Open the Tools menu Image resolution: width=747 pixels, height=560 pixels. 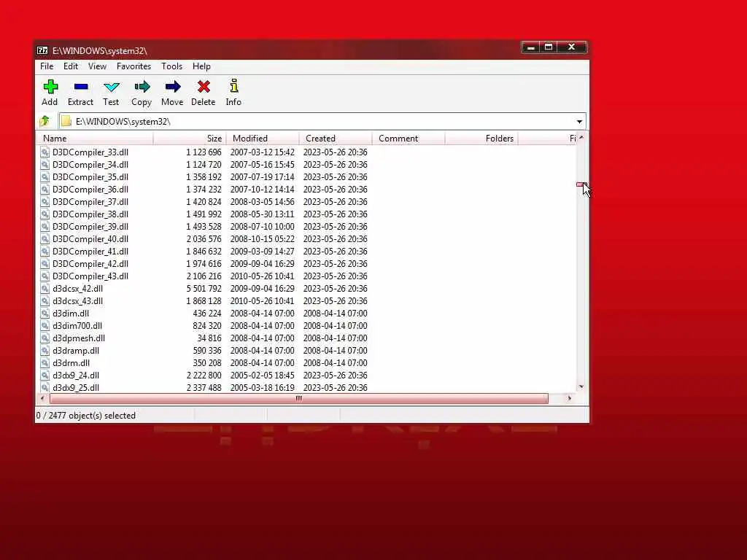point(171,66)
